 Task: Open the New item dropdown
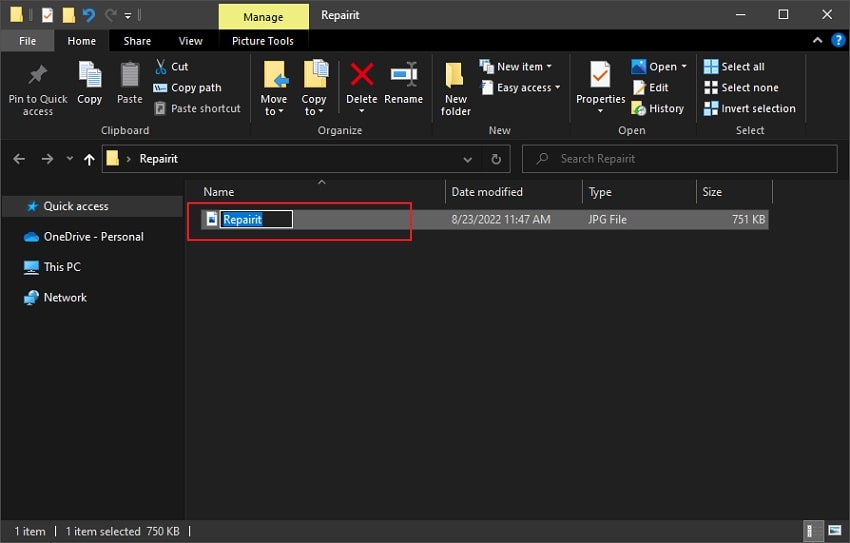516,67
